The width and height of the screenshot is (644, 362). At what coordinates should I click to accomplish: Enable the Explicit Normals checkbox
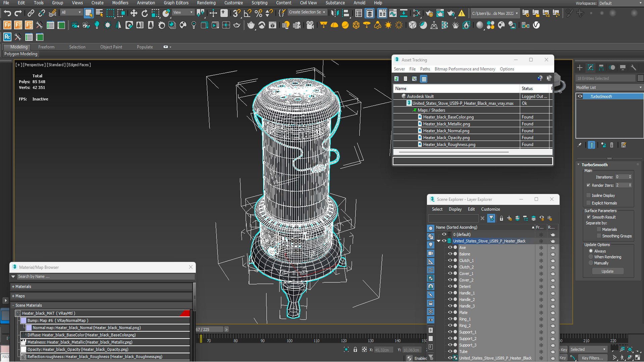click(588, 203)
